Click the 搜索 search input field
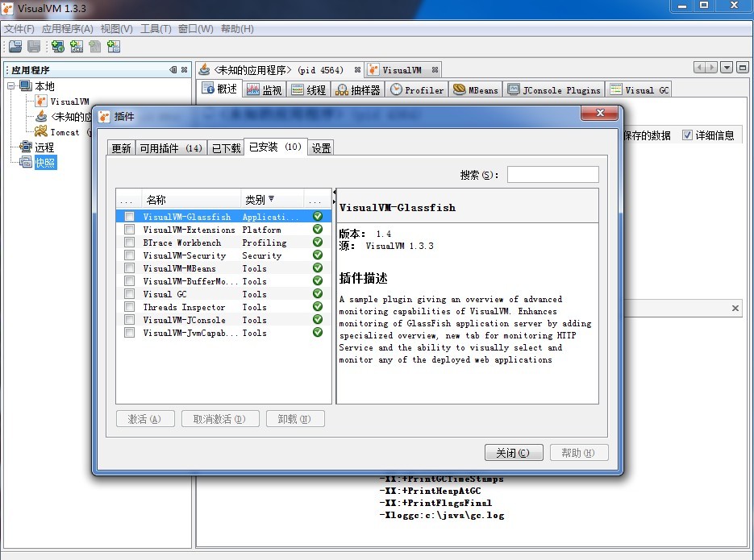The height and width of the screenshot is (560, 754). [x=553, y=175]
